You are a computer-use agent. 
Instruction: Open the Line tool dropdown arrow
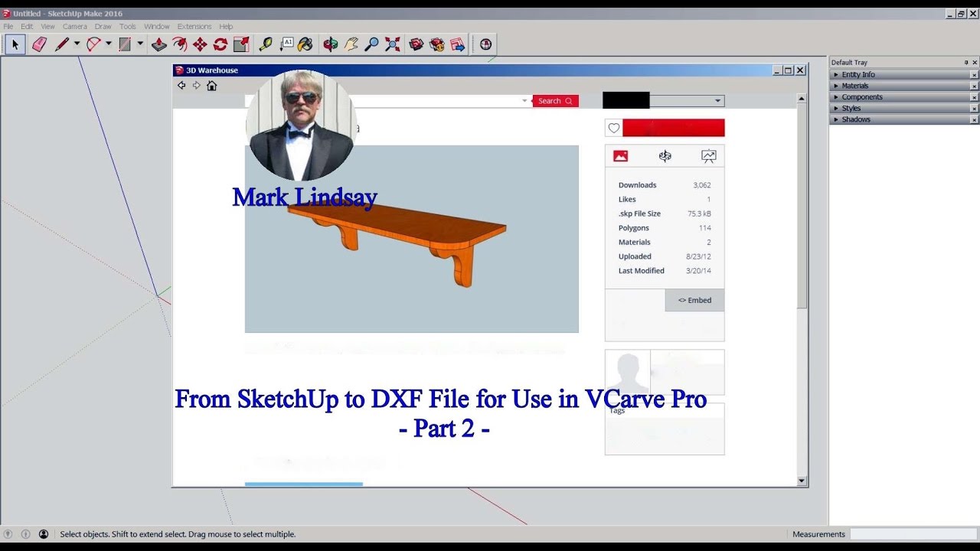(x=77, y=44)
